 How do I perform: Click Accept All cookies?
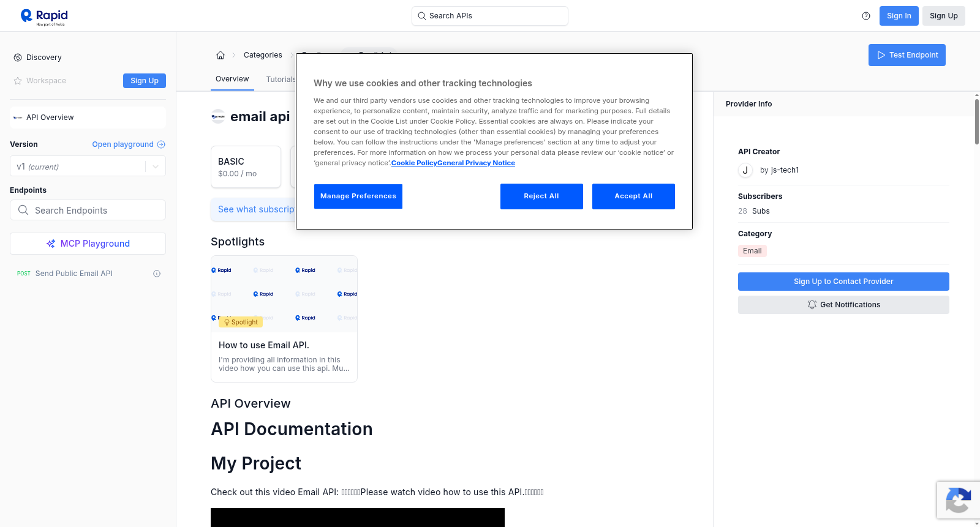pyautogui.click(x=633, y=196)
